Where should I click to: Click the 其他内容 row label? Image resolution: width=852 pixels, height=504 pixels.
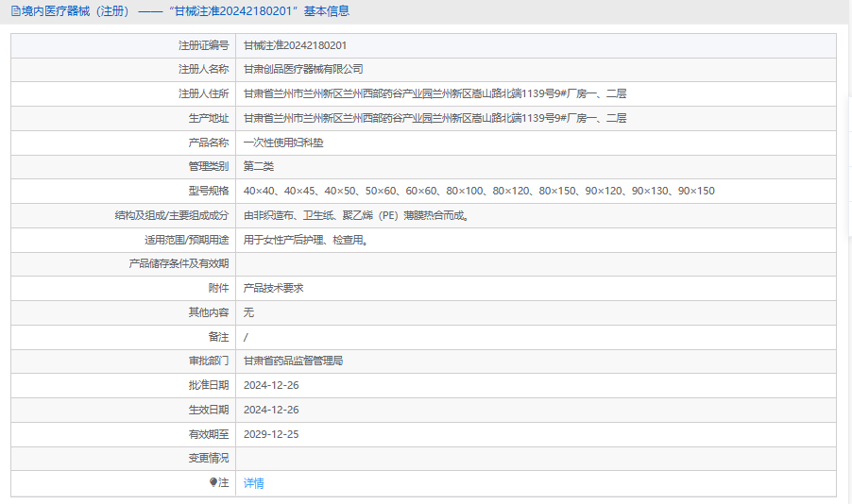(x=209, y=312)
